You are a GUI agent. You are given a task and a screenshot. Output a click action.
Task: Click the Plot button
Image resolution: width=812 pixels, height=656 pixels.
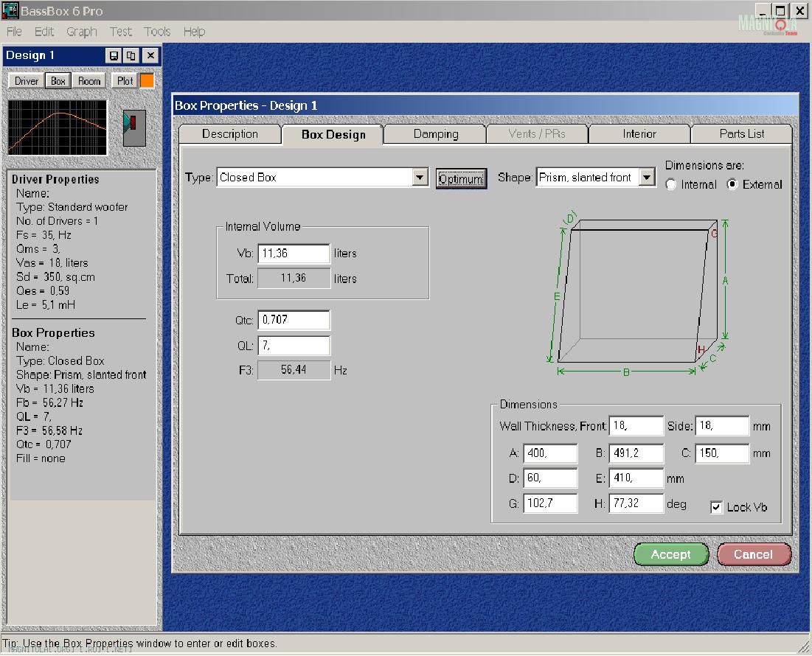125,80
